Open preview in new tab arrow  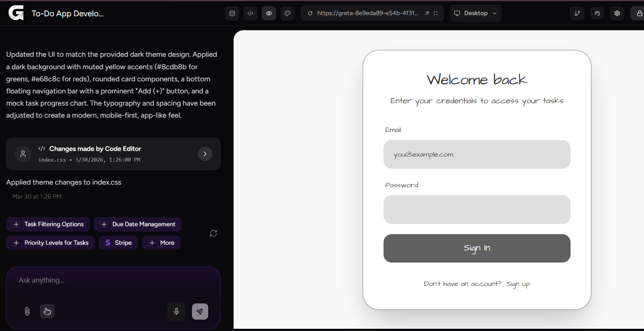[427, 13]
